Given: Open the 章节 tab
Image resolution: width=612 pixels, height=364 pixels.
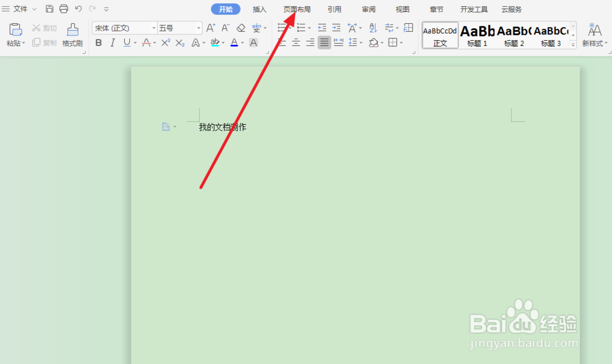Looking at the screenshot, I should coord(436,9).
